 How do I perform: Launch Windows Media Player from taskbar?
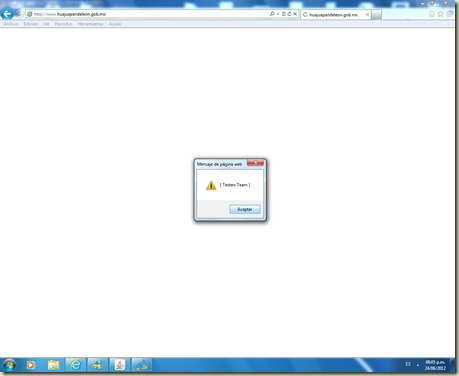(31, 365)
